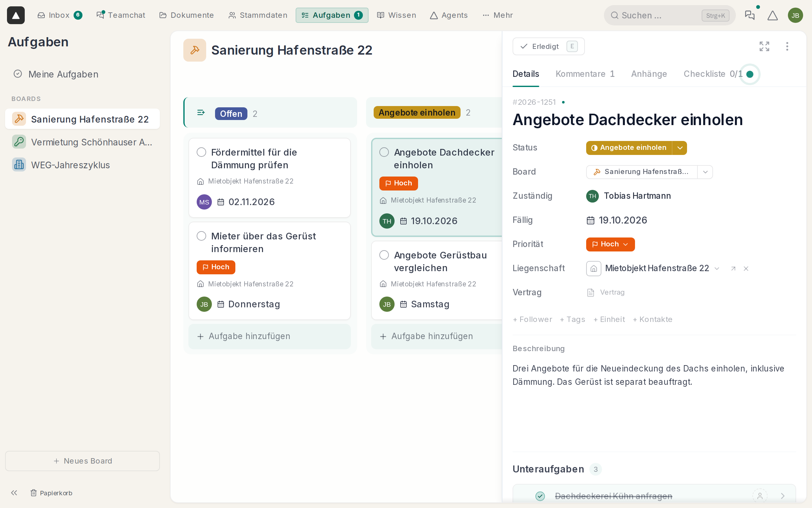Image resolution: width=812 pixels, height=508 pixels.
Task: Click the + Follower link
Action: coord(532,319)
